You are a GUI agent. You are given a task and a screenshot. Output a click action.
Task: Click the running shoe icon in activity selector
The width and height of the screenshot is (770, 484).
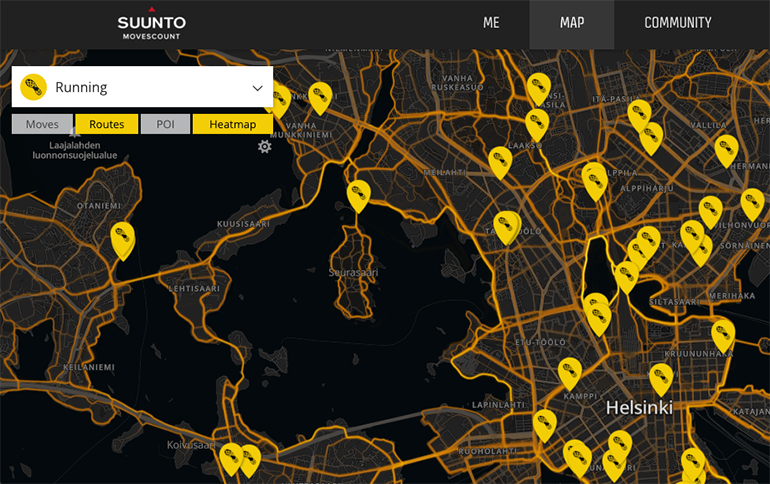click(x=33, y=87)
